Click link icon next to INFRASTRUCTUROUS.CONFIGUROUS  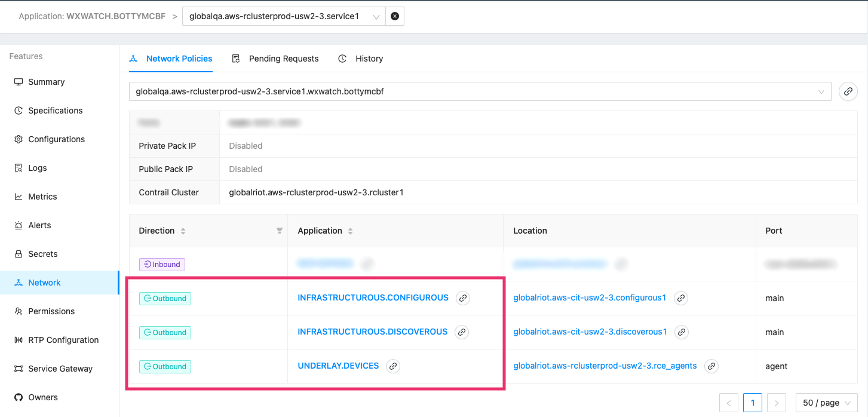click(462, 298)
